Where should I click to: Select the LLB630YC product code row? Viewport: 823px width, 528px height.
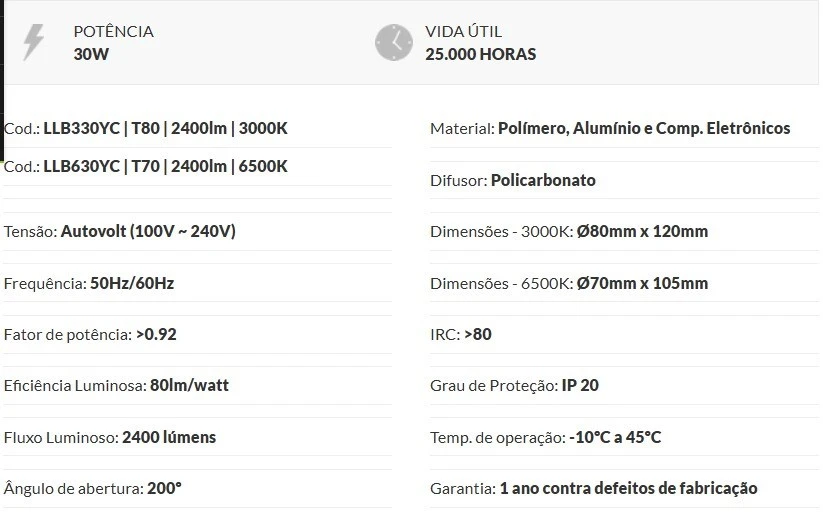[146, 166]
